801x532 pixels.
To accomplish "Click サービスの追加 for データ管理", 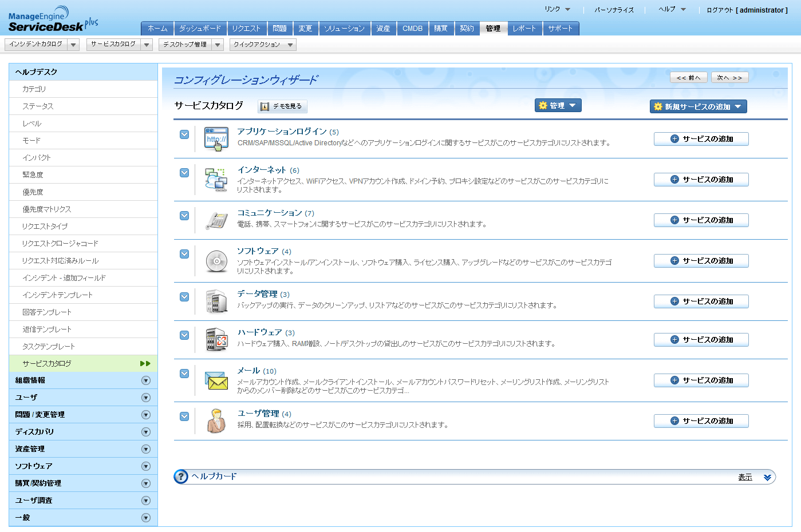I will pos(701,301).
